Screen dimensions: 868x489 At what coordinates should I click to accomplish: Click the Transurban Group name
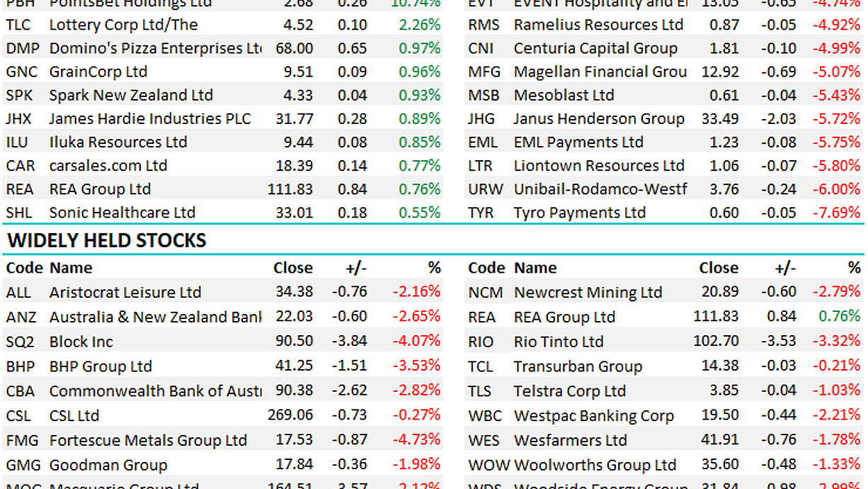(578, 366)
